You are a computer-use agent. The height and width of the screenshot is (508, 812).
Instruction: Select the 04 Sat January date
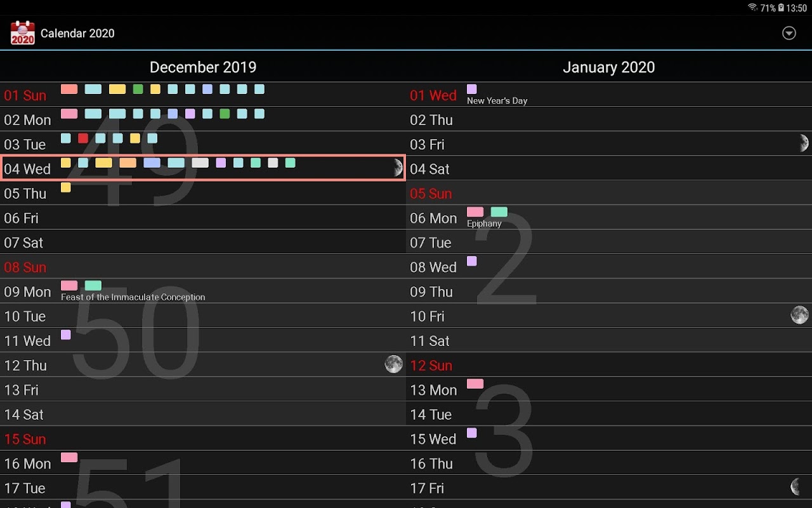(429, 169)
